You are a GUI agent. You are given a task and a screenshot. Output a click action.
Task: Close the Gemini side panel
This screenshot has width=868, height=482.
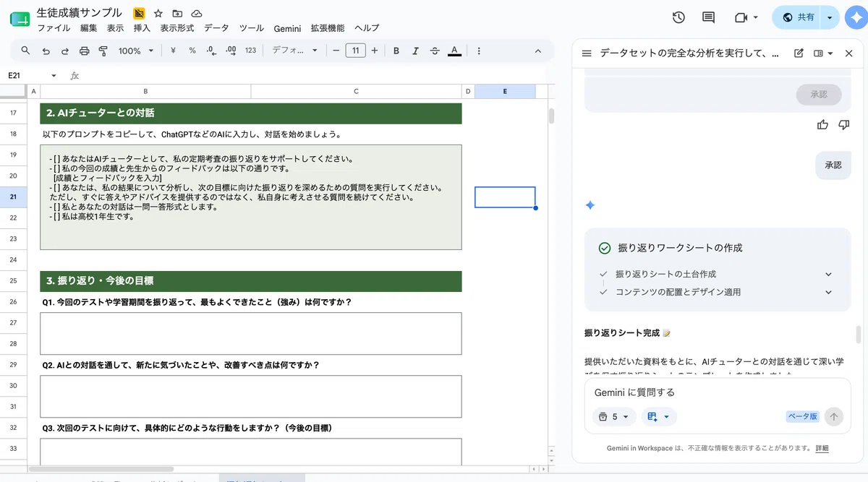(849, 53)
